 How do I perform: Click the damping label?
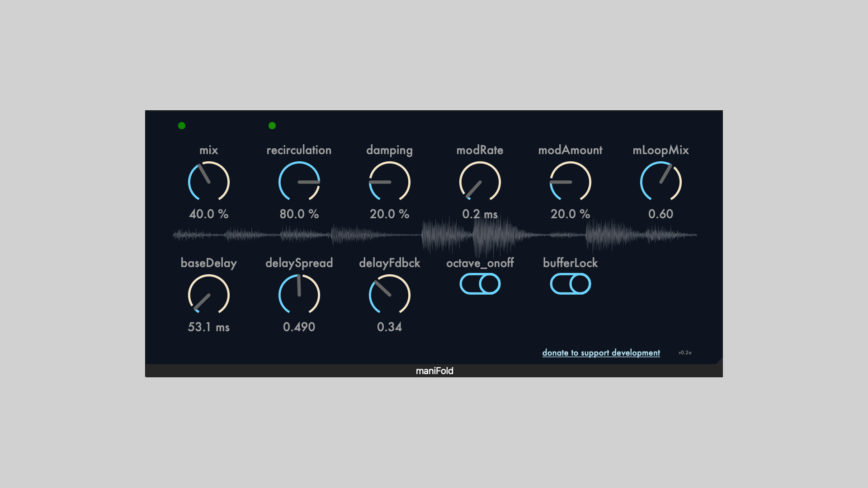pos(390,150)
